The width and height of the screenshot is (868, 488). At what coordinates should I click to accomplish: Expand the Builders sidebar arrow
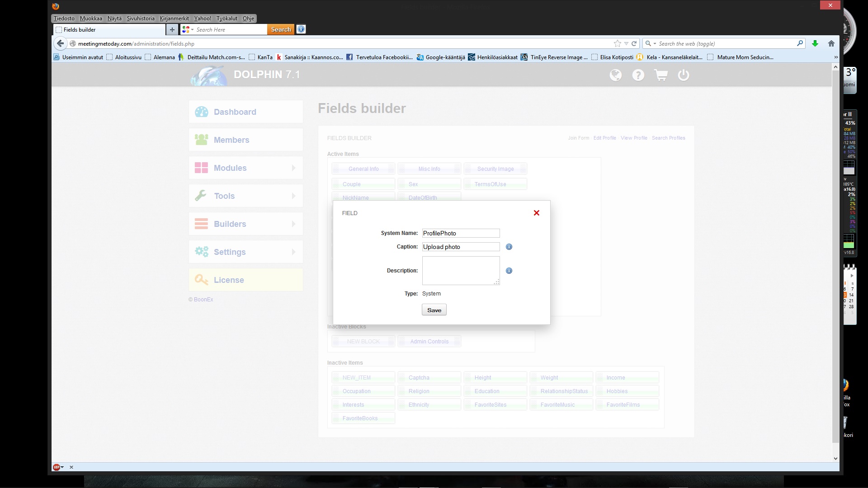pos(293,224)
